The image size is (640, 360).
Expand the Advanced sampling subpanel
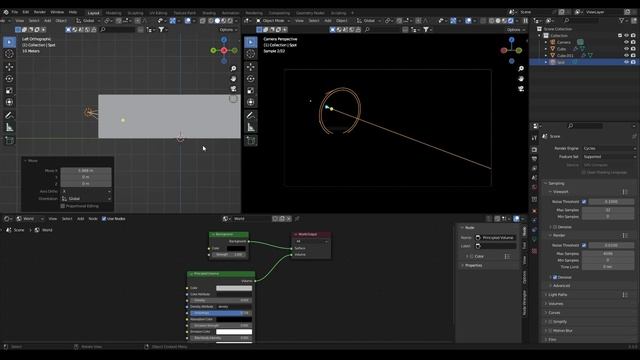[561, 286]
